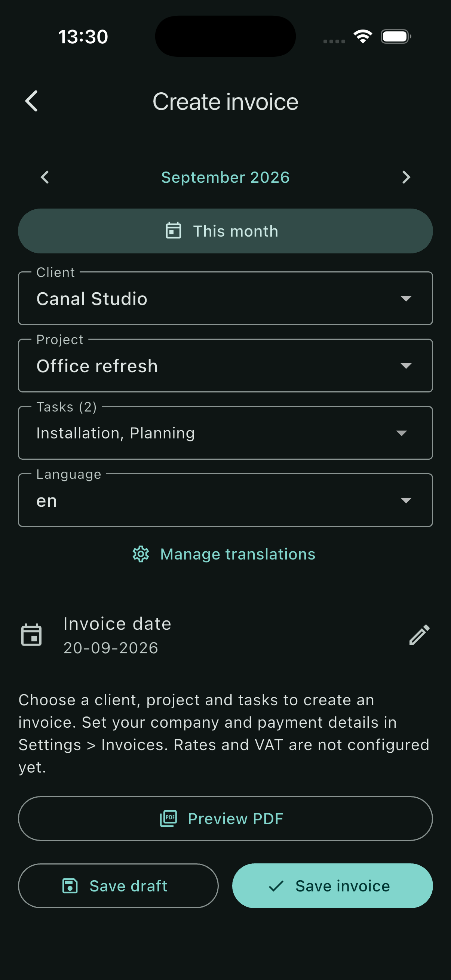Click the Preview PDF button
Screen dimensions: 451x980
coord(225,818)
